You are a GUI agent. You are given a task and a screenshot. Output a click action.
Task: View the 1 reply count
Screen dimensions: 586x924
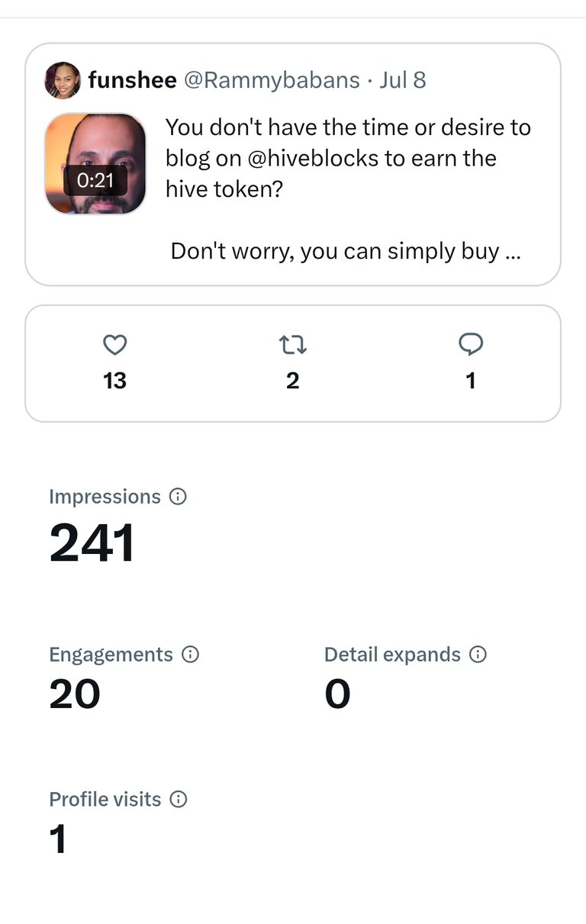coord(471,381)
